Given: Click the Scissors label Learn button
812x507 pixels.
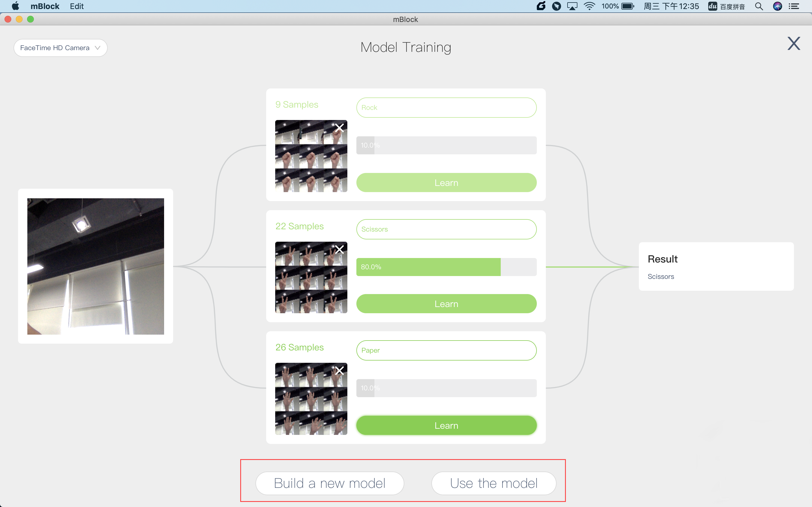Looking at the screenshot, I should 446,304.
